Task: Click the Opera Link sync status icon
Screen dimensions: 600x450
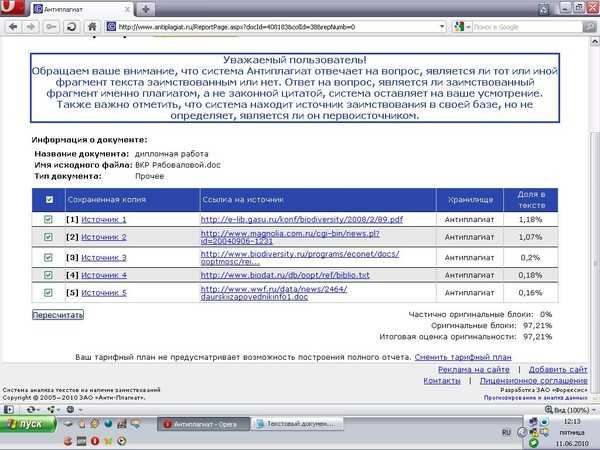Action: click(31, 409)
